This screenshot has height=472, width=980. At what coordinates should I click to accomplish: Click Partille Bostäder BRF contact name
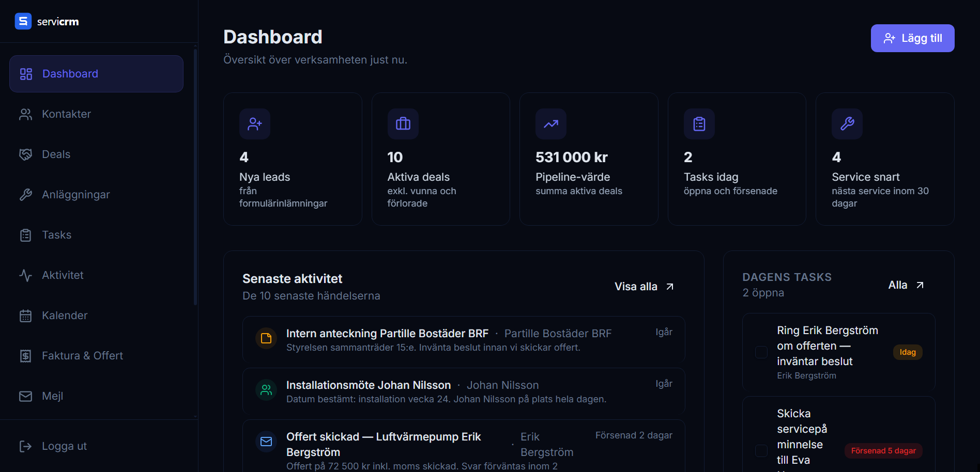(558, 334)
